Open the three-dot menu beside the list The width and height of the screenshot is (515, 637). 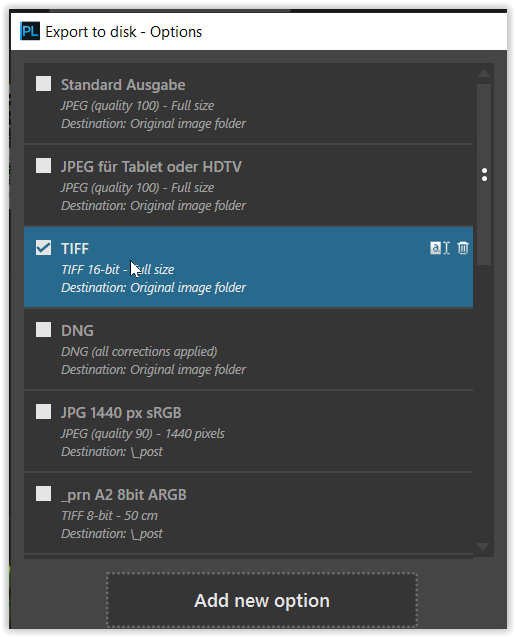click(484, 175)
